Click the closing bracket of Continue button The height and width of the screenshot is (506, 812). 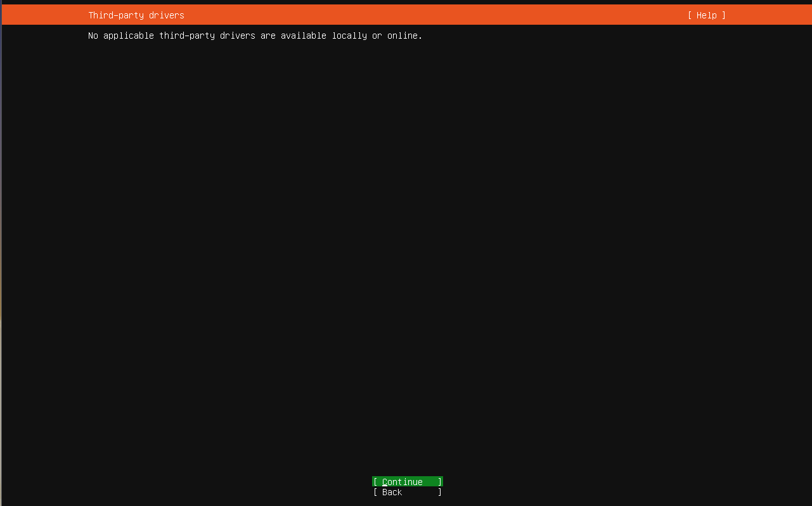point(440,482)
